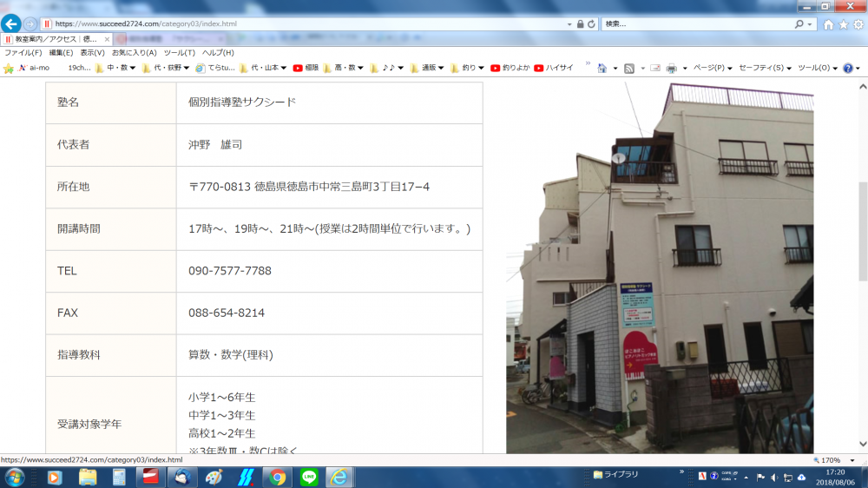
Task: Open the 極限 YouTube bookmark
Action: pyautogui.click(x=306, y=68)
